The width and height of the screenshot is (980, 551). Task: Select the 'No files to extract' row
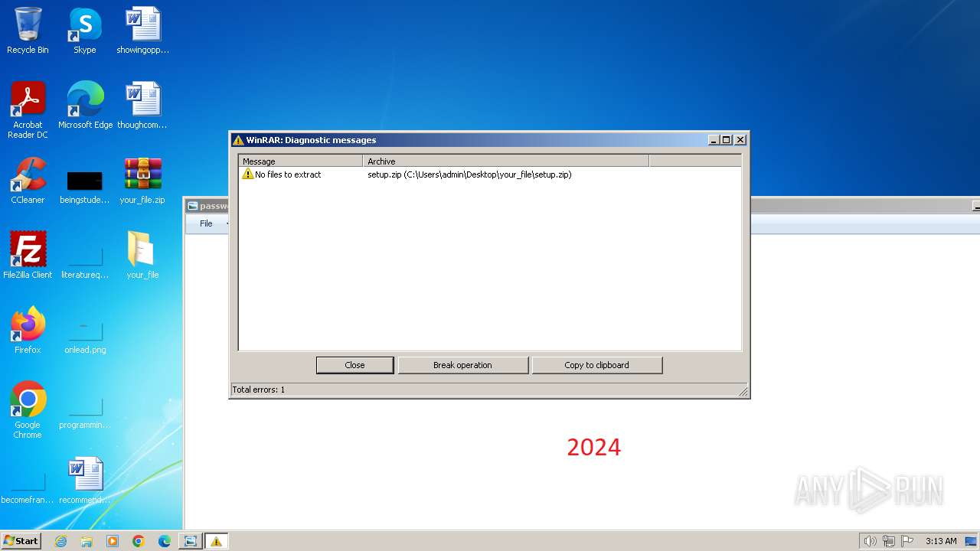(x=490, y=174)
